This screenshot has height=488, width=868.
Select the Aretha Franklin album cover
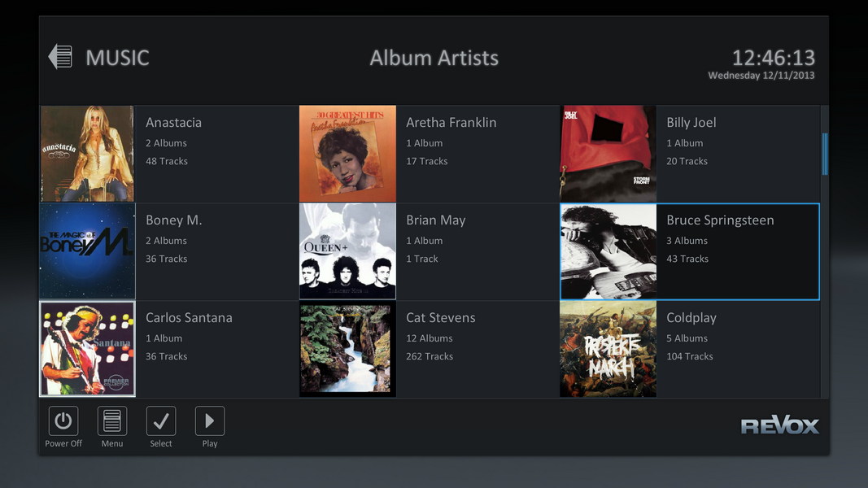tap(347, 154)
